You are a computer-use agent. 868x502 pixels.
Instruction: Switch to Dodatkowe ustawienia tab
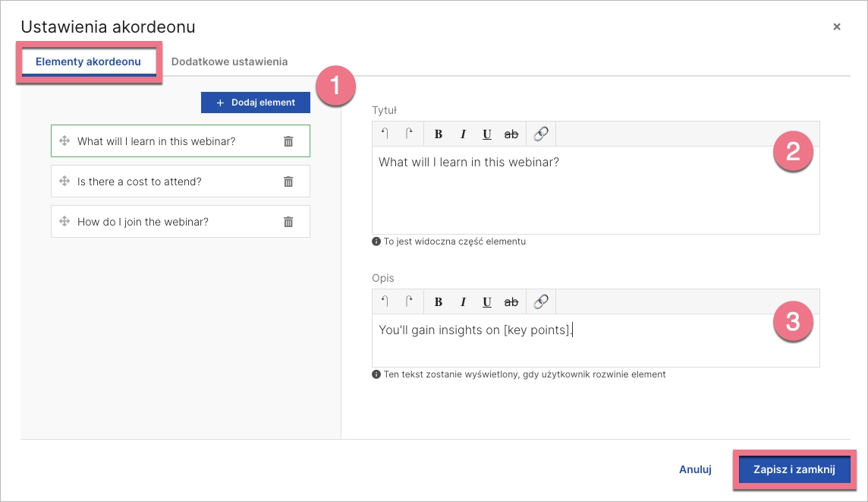click(x=229, y=62)
